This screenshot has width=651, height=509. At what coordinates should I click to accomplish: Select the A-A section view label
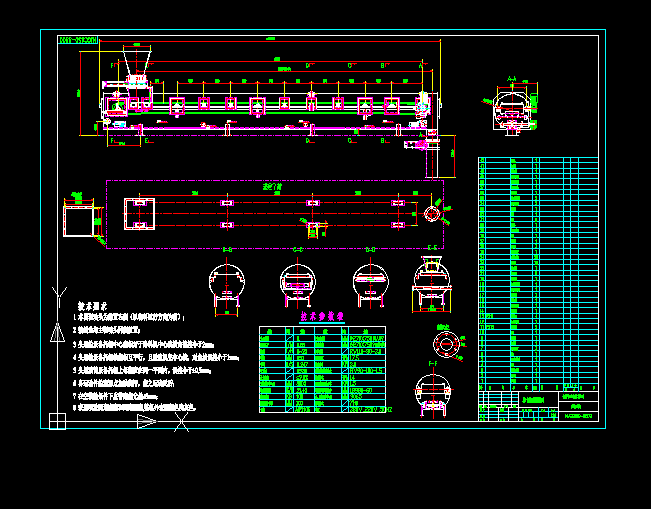click(512, 78)
